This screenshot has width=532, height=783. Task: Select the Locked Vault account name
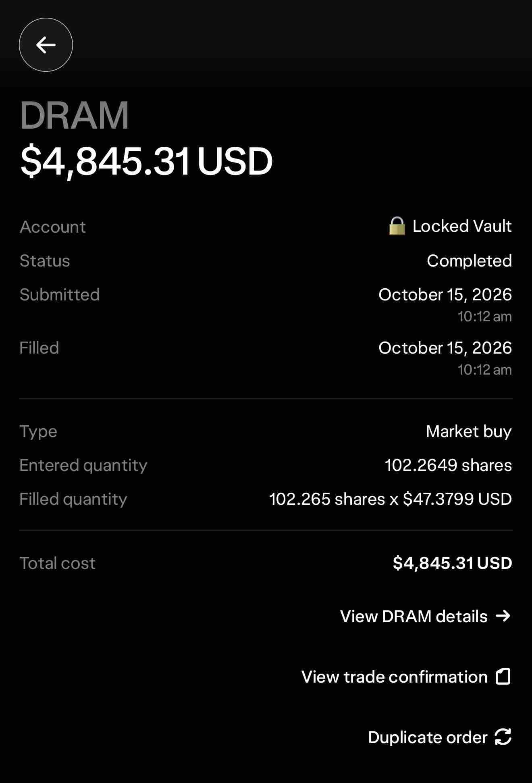click(x=462, y=226)
